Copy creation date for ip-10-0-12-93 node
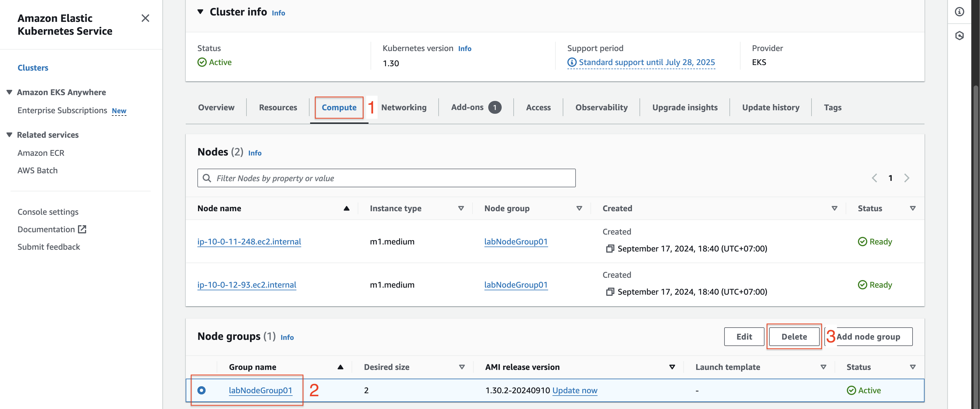Image resolution: width=980 pixels, height=409 pixels. click(610, 291)
